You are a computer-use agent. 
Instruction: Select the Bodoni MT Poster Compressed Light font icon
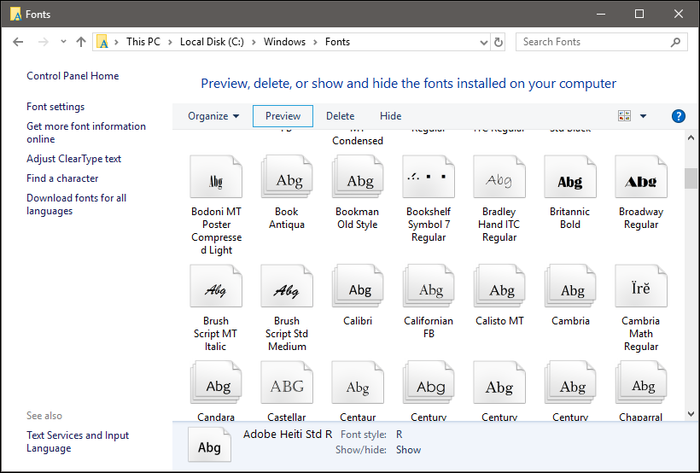click(216, 177)
